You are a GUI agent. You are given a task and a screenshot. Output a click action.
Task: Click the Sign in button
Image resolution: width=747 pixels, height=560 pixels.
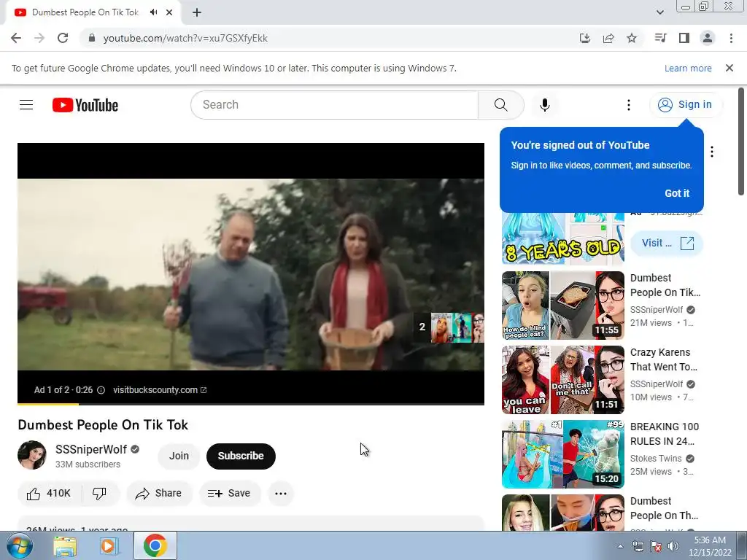[x=685, y=105]
